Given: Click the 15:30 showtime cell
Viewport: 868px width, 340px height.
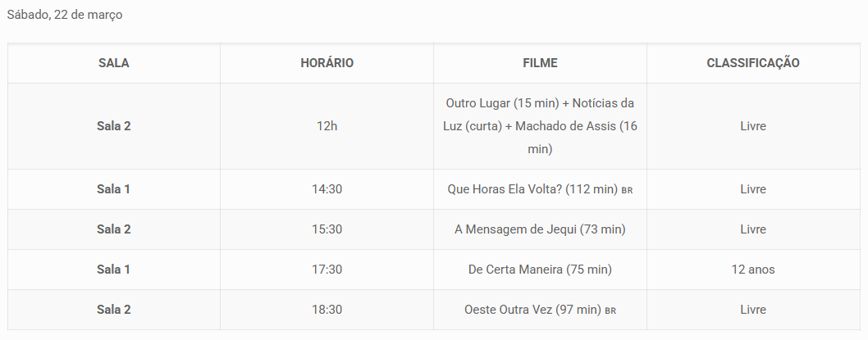Looking at the screenshot, I should click(327, 229).
